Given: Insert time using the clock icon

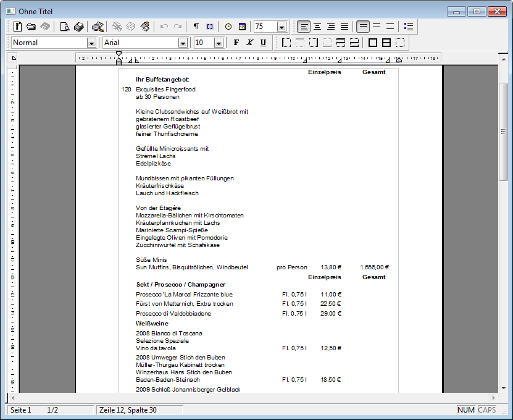Looking at the screenshot, I should 228,27.
